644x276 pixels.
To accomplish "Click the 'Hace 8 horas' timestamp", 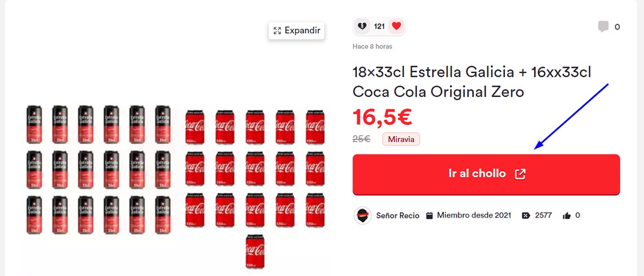I will pos(372,47).
